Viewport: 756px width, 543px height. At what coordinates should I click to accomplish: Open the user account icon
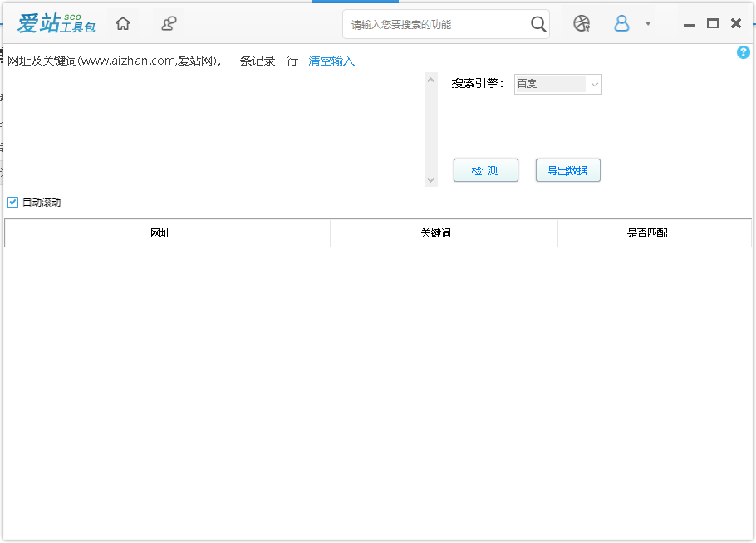pyautogui.click(x=621, y=24)
